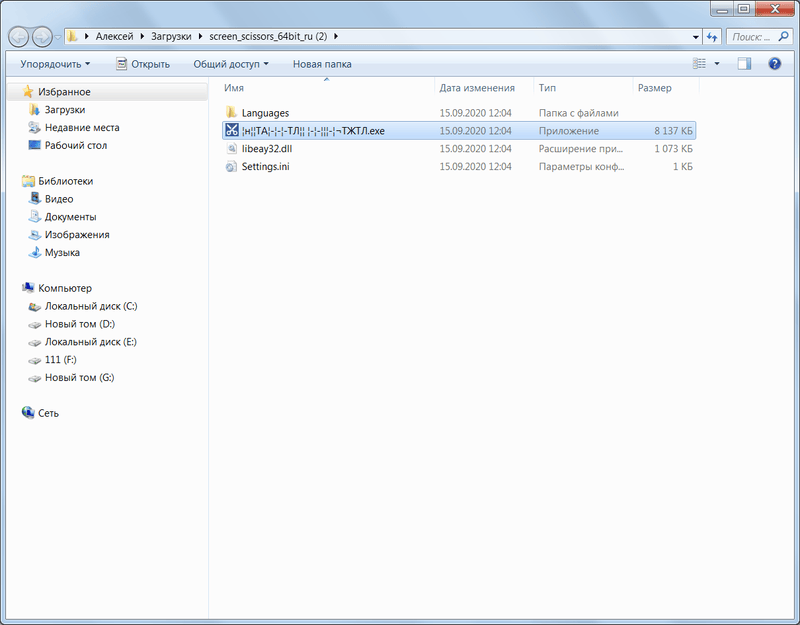This screenshot has height=625, width=800.
Task: Go forward using the Forward arrow button
Action: point(42,37)
